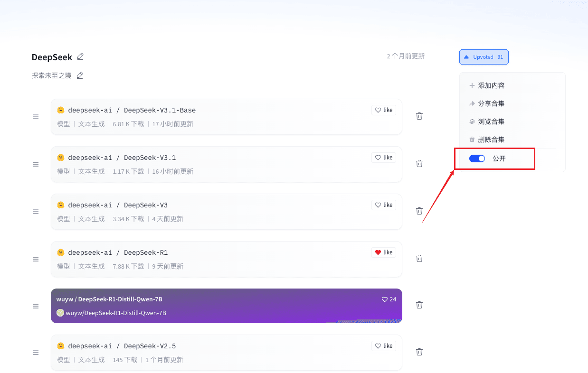Open deepseek-ai / DeepSeek-V3.1 model link
The height and width of the screenshot is (373, 588).
point(122,158)
